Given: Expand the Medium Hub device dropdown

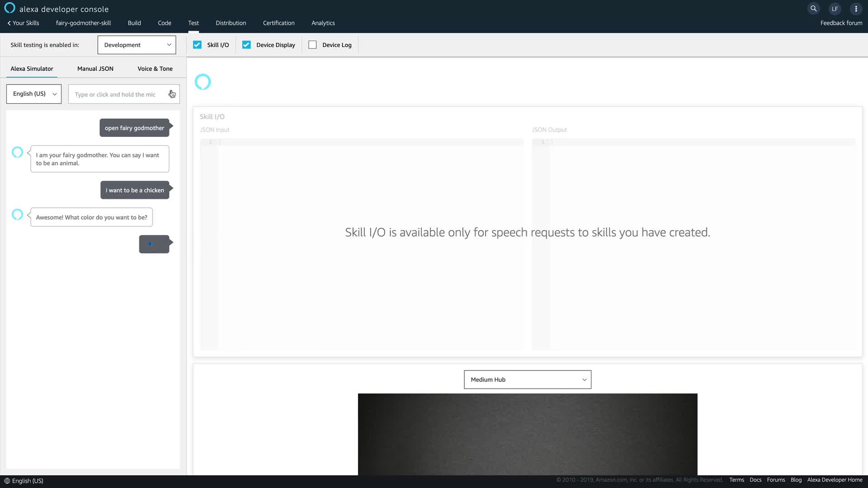Looking at the screenshot, I should click(527, 380).
